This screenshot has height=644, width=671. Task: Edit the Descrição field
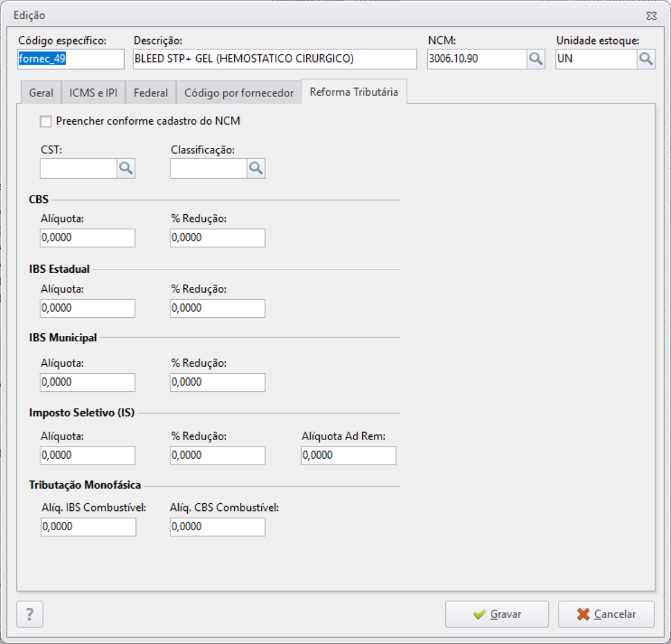(x=275, y=59)
